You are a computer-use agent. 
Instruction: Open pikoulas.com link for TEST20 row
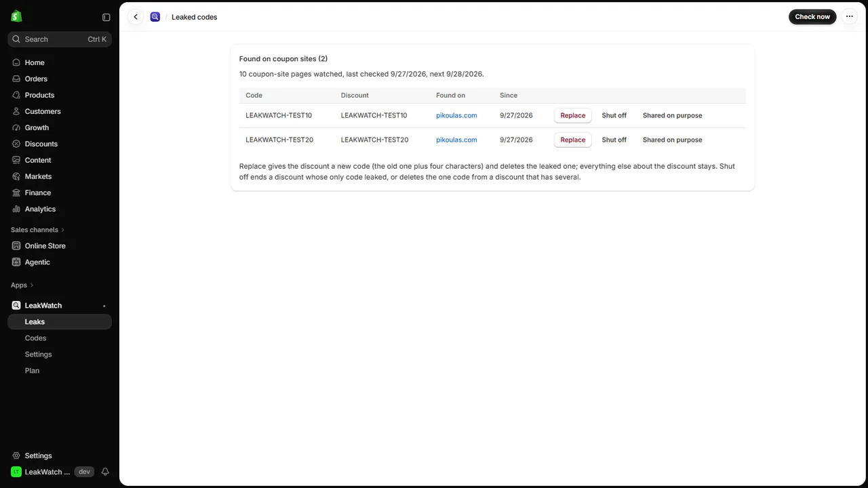pos(456,140)
